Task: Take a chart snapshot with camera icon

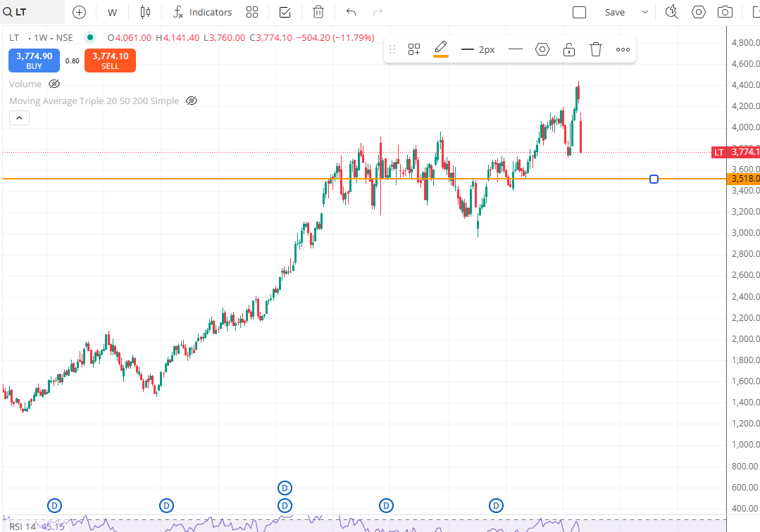Action: 725,12
